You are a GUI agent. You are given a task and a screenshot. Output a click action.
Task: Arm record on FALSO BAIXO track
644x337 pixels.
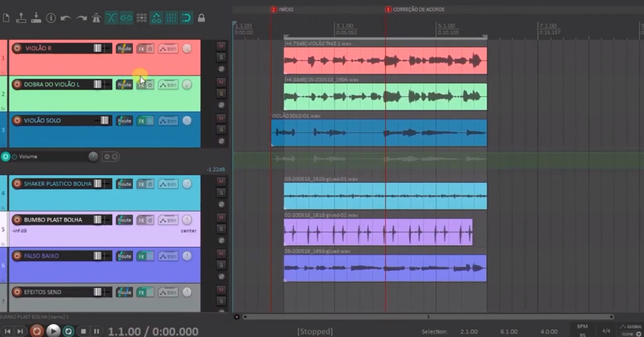click(17, 256)
